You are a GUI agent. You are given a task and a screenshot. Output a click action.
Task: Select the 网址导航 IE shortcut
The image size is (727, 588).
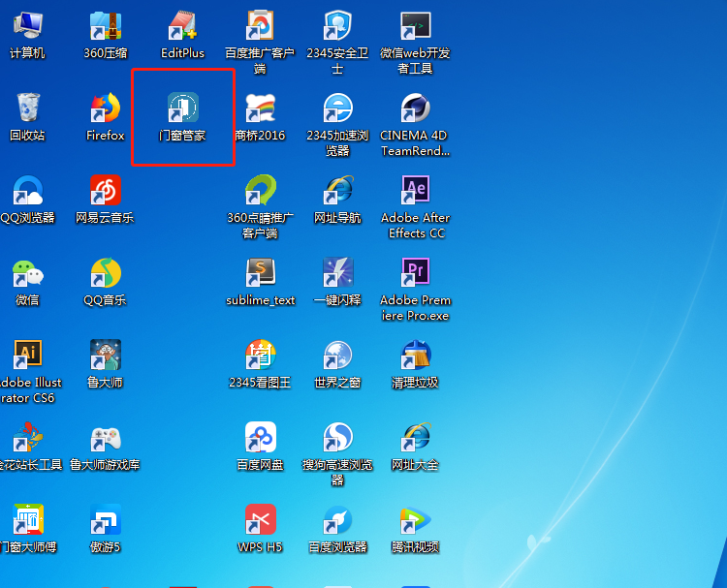[337, 190]
